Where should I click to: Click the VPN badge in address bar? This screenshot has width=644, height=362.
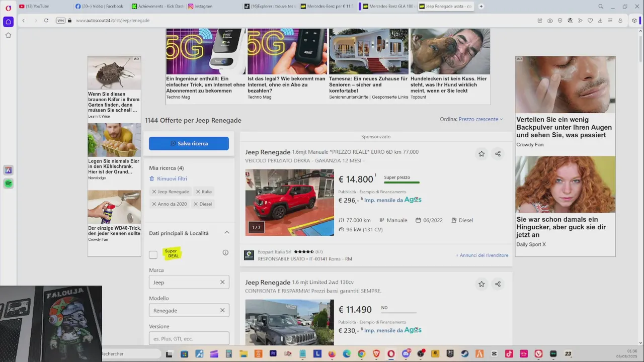click(x=60, y=21)
